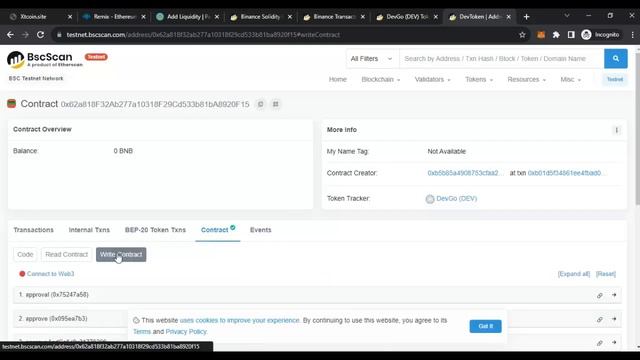
Task: Expand the Tokens menu
Action: 479,80
